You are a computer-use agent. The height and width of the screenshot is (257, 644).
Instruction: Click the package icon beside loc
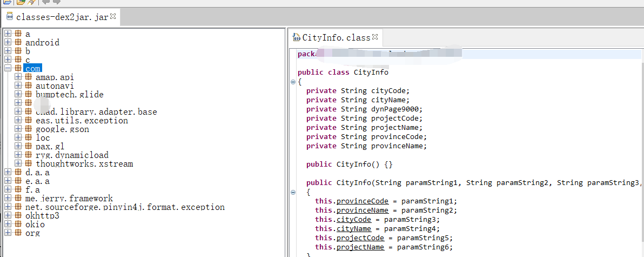[x=28, y=137]
